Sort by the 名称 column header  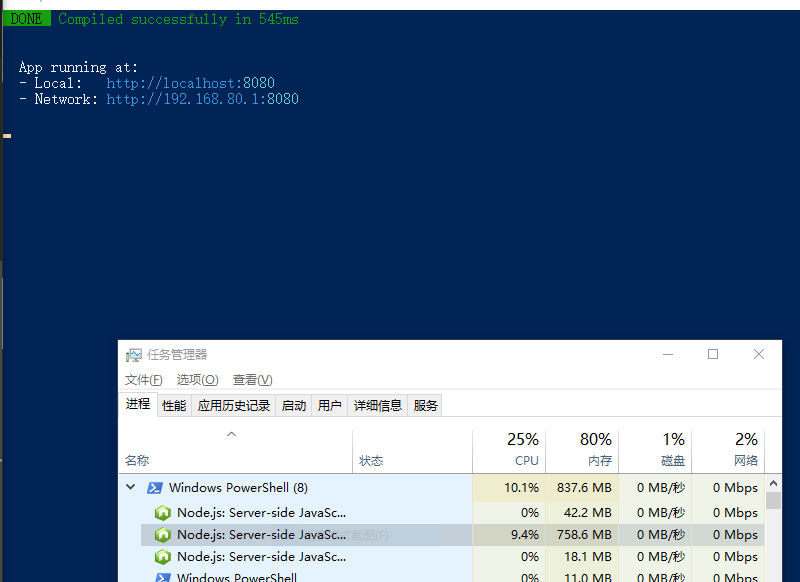click(x=235, y=451)
